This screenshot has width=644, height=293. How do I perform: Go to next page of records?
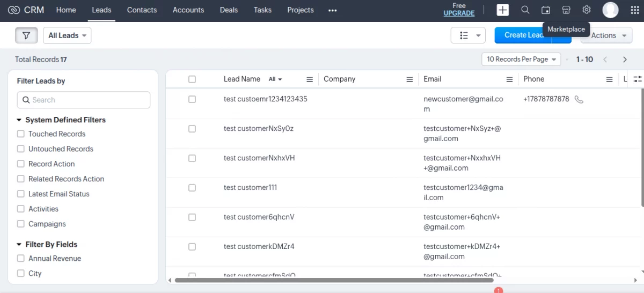[625, 60]
